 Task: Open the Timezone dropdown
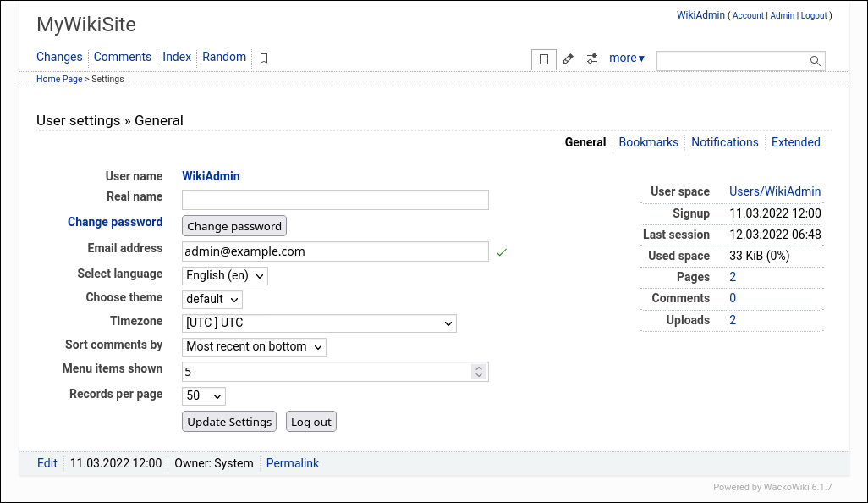click(x=319, y=323)
